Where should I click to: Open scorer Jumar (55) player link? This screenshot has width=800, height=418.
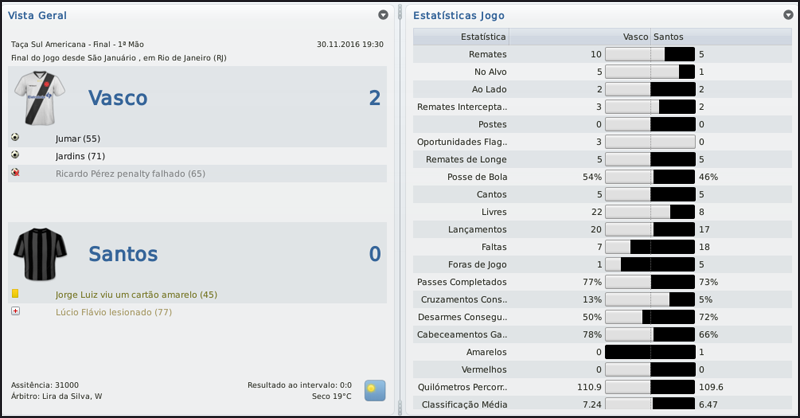coord(78,138)
